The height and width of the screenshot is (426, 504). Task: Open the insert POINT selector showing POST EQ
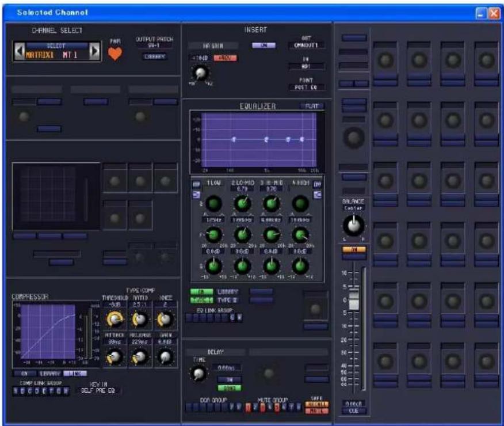[x=306, y=87]
